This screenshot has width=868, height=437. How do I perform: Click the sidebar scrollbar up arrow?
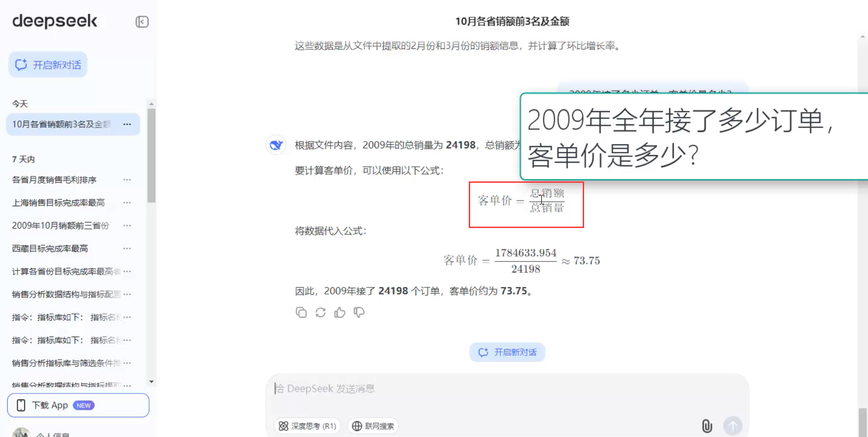coord(151,104)
